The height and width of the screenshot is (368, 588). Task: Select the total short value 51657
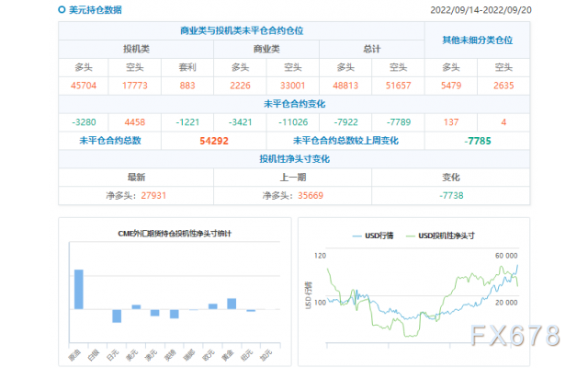398,86
